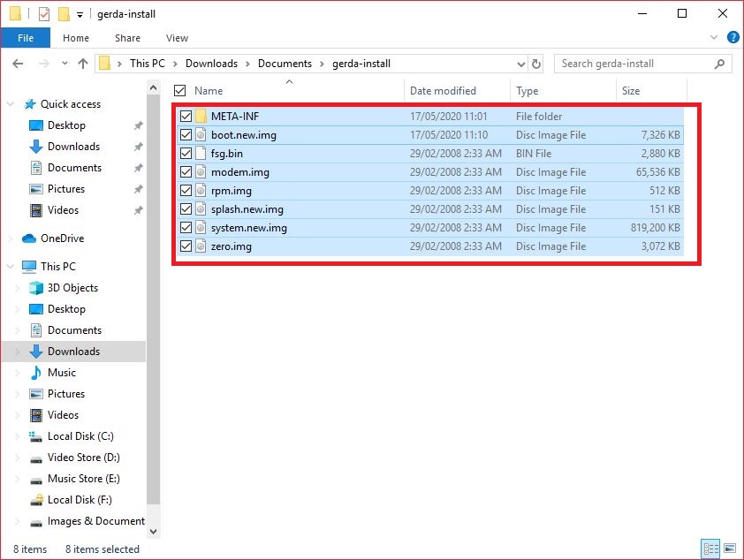Uncheck the zero.img checkbox
The image size is (744, 560).
[186, 246]
